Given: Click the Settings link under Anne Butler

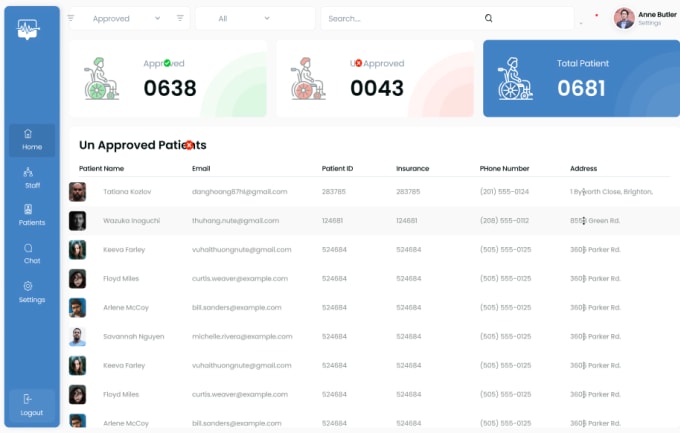Looking at the screenshot, I should (x=649, y=23).
